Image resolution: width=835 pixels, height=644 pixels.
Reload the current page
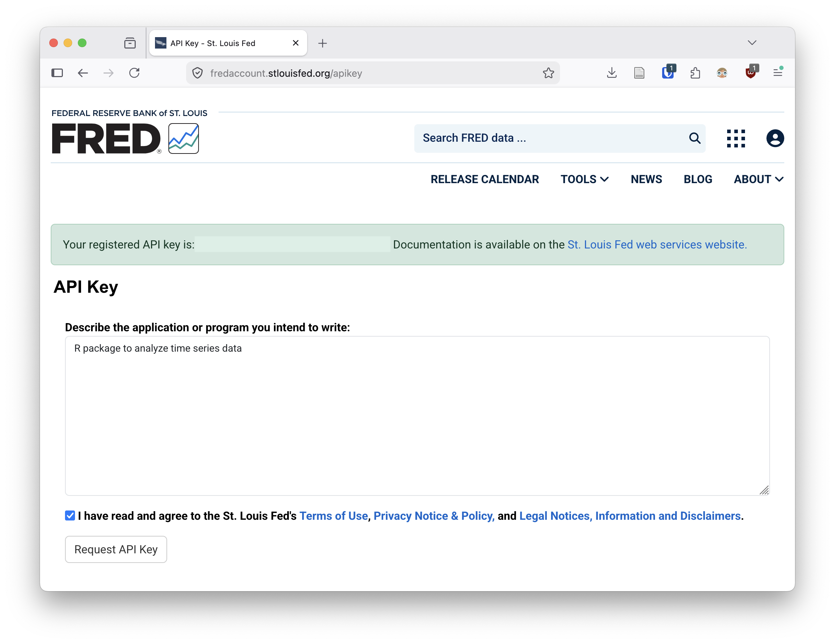coord(135,72)
